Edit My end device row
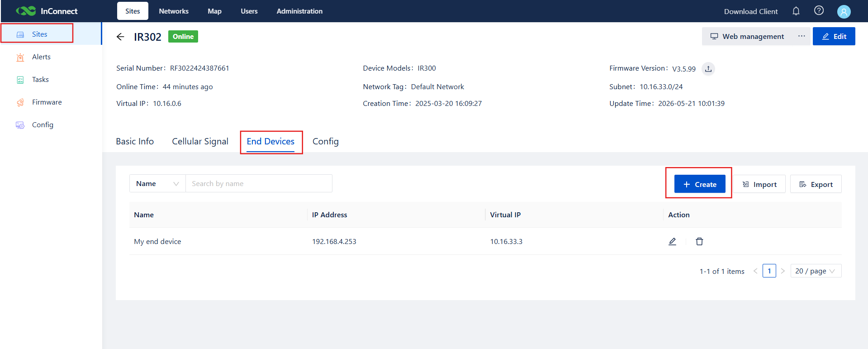 click(673, 241)
